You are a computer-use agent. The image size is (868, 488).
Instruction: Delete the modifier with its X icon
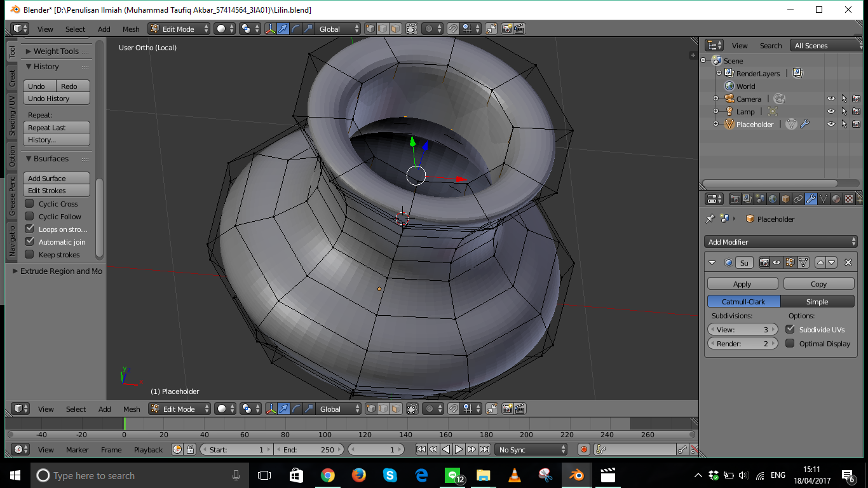[x=848, y=262]
